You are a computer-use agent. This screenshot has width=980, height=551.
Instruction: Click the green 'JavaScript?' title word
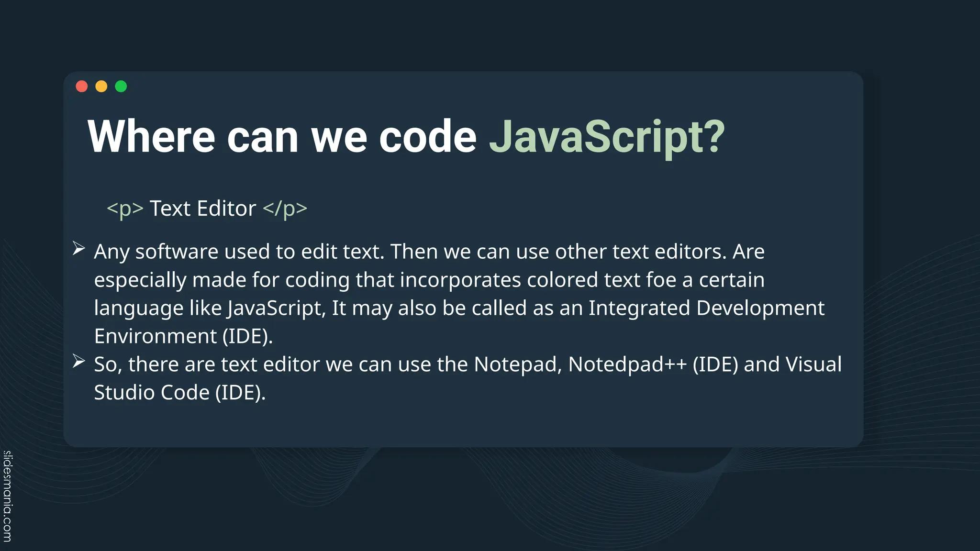click(x=607, y=137)
